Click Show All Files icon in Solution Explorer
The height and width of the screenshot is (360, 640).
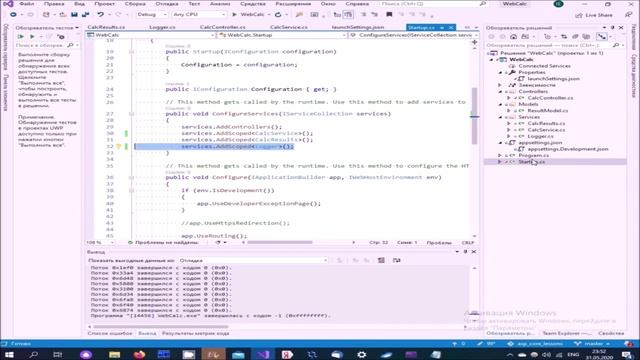586,37
